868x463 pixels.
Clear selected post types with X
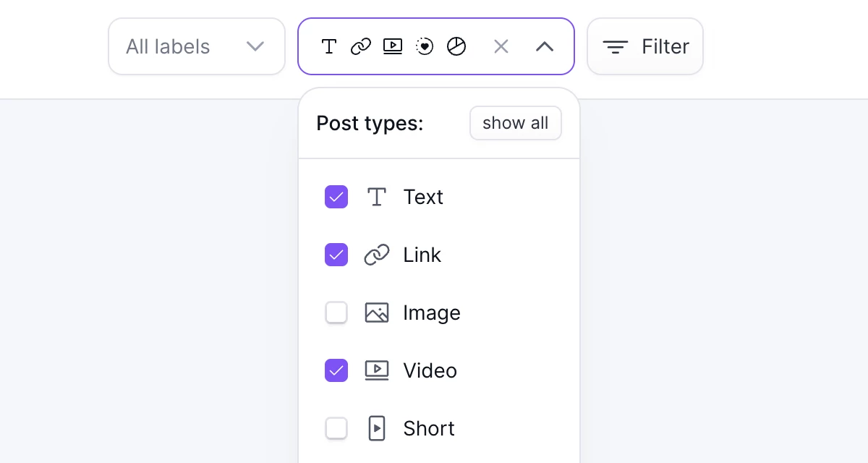[501, 46]
